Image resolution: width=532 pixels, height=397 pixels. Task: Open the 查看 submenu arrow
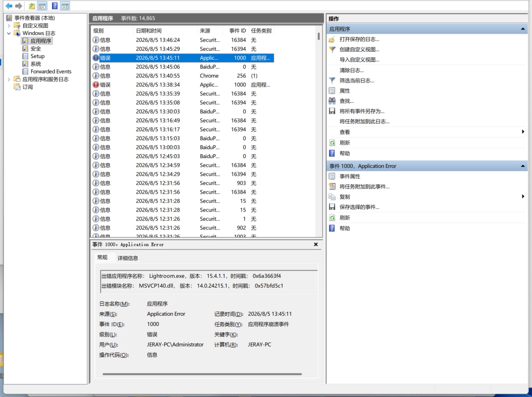[x=523, y=132]
